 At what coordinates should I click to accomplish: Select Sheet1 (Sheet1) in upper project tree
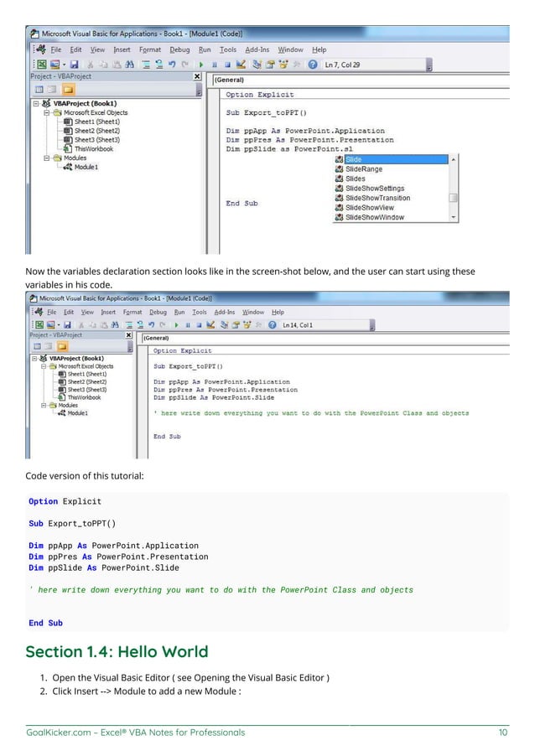click(x=97, y=122)
